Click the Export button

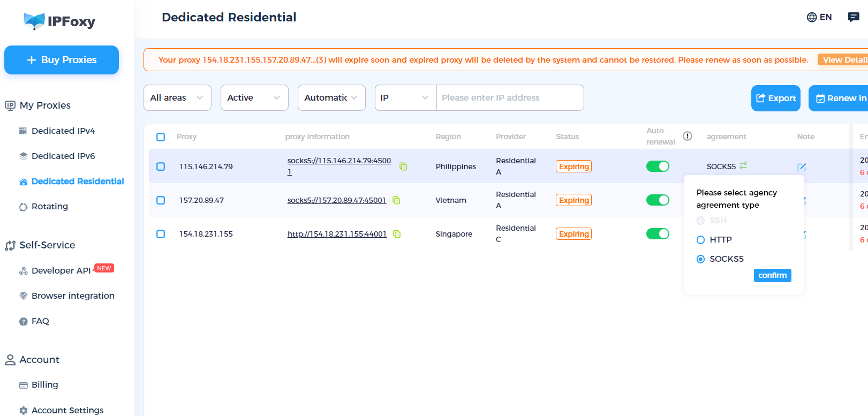click(x=776, y=98)
